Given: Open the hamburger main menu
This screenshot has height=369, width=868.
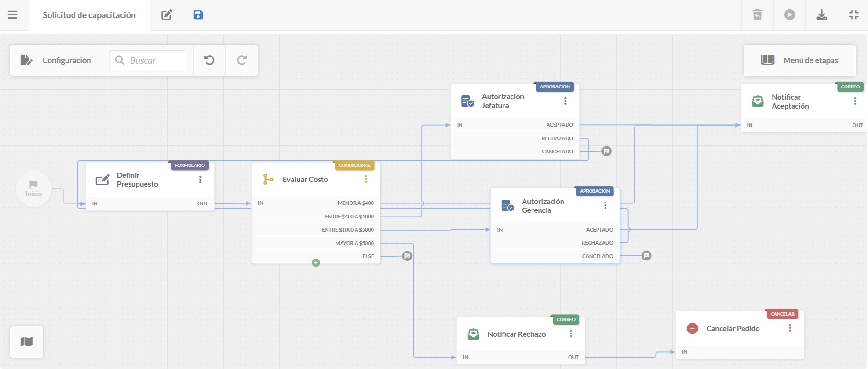Looking at the screenshot, I should click(13, 15).
